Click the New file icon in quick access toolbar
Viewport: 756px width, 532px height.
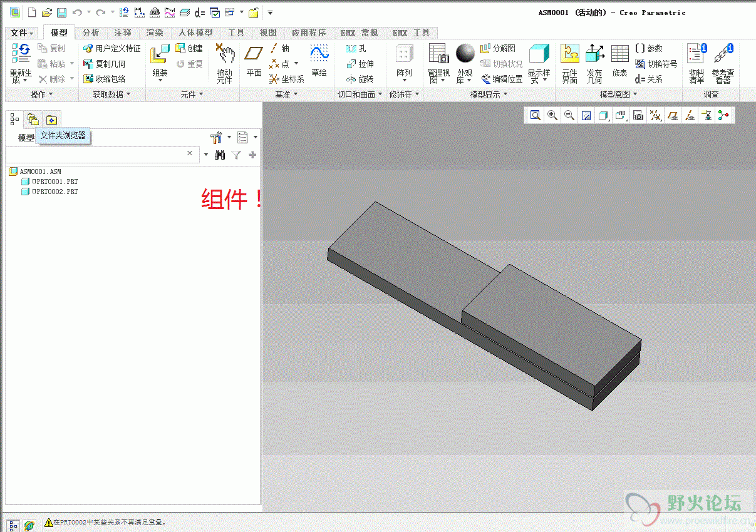pyautogui.click(x=32, y=12)
